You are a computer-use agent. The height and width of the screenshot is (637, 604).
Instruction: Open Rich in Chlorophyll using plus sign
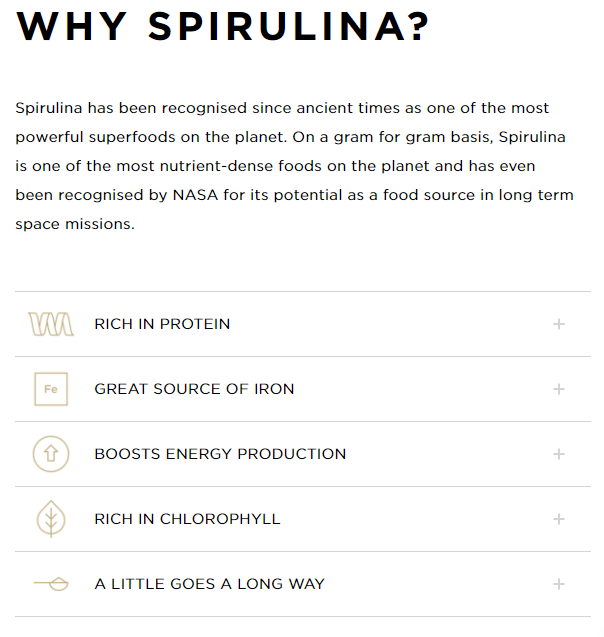click(559, 519)
